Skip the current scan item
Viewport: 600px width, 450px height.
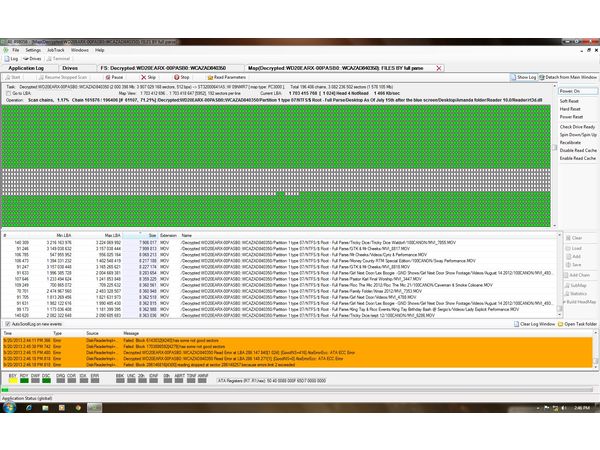click(x=148, y=76)
